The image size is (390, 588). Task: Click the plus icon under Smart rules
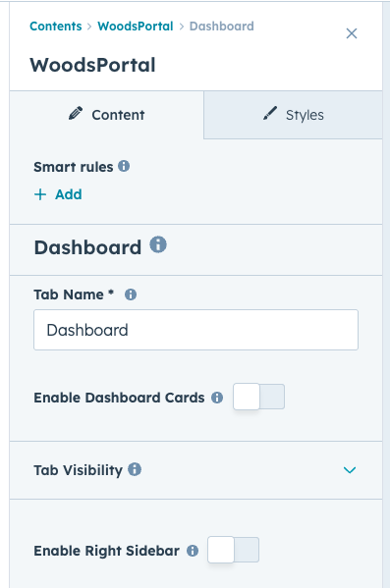pos(40,194)
